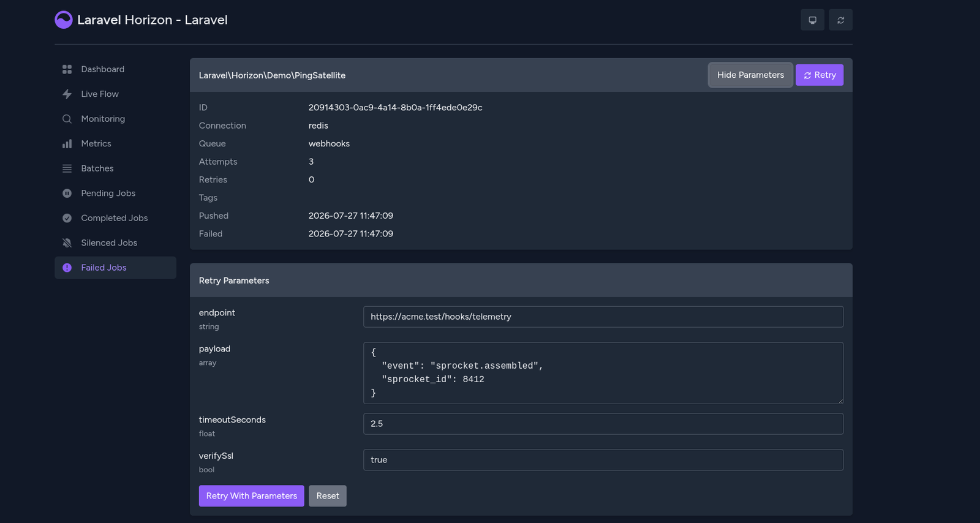The width and height of the screenshot is (980, 523).
Task: Click Hide Parameters button
Action: point(750,75)
